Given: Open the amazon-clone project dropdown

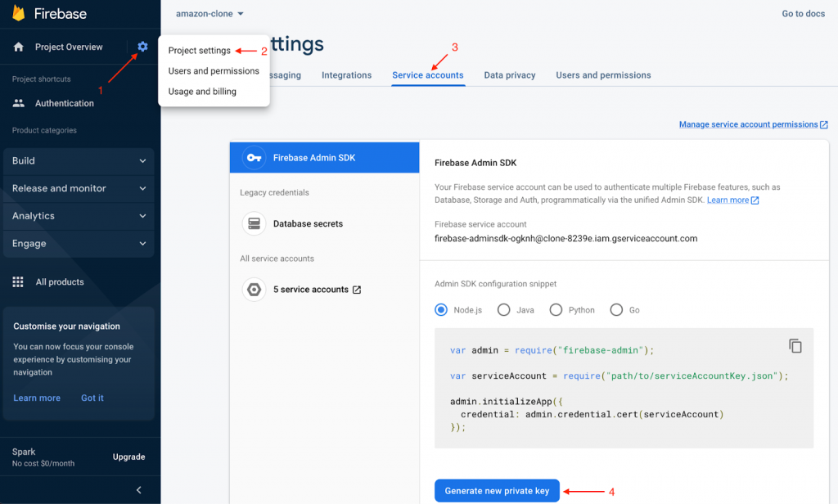Looking at the screenshot, I should pos(210,14).
